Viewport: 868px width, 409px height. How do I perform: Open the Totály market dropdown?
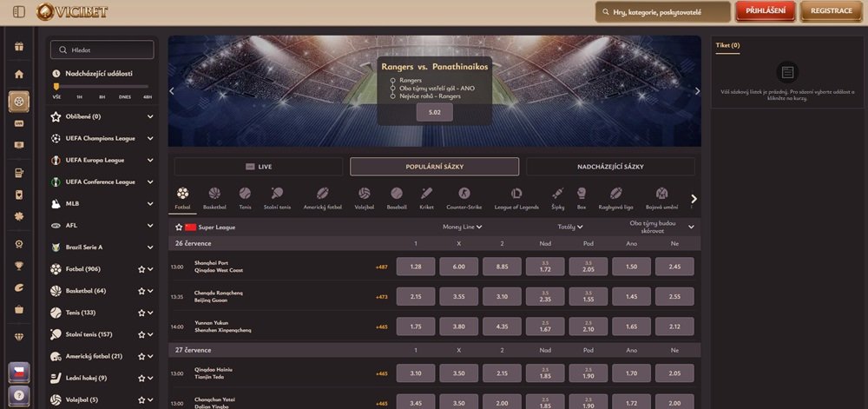(570, 227)
